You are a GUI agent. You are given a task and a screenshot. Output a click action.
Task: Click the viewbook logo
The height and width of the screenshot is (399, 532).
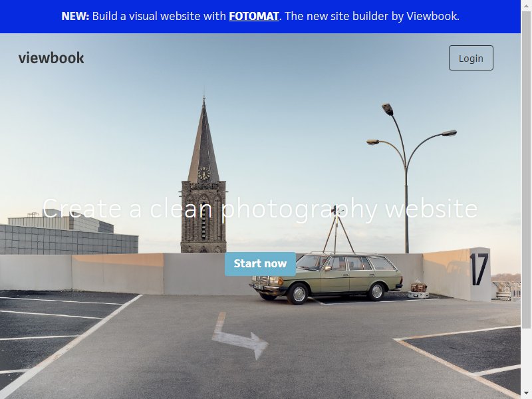51,58
